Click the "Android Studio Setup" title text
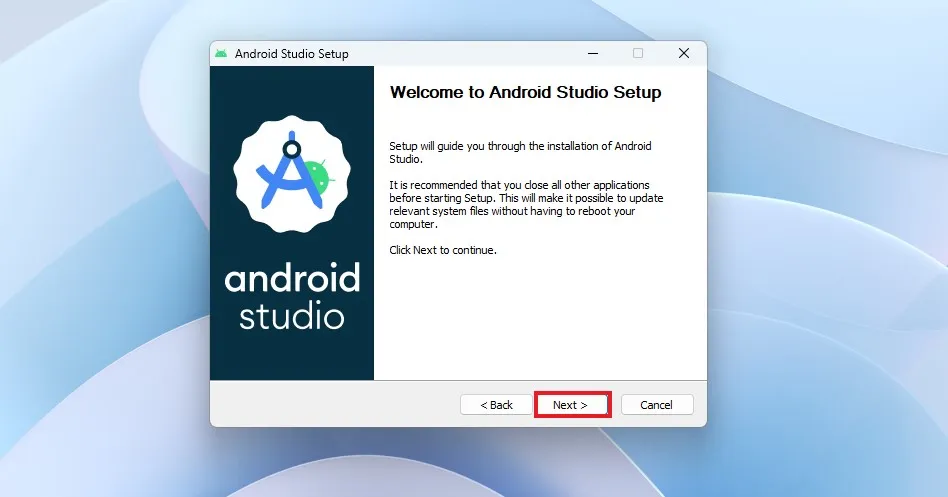Image resolution: width=948 pixels, height=497 pixels. coord(291,54)
